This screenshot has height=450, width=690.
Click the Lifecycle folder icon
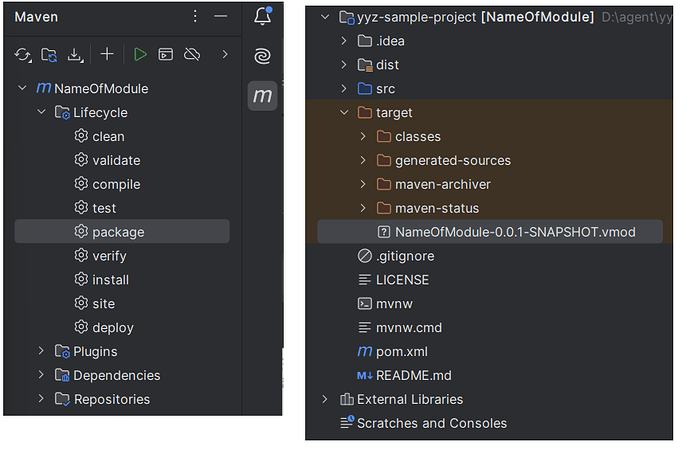tap(62, 113)
